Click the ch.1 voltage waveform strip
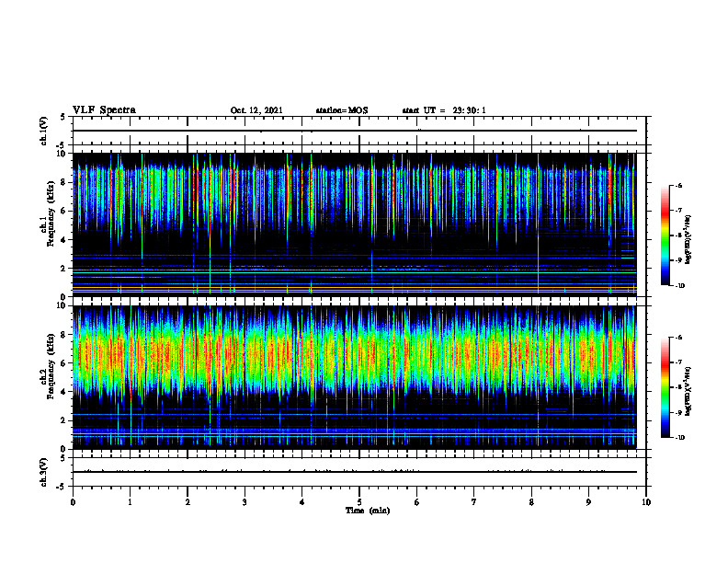This screenshot has height=563, width=728. pos(359,131)
